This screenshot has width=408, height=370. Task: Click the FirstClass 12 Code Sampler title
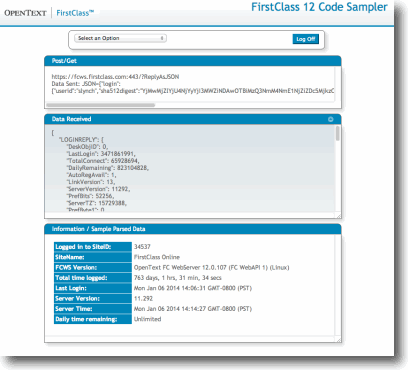tap(319, 7)
